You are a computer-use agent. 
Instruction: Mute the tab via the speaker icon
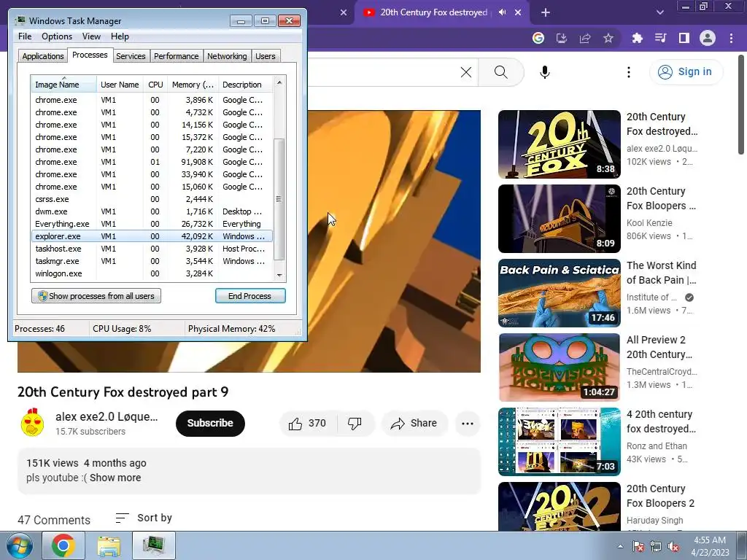tap(502, 12)
